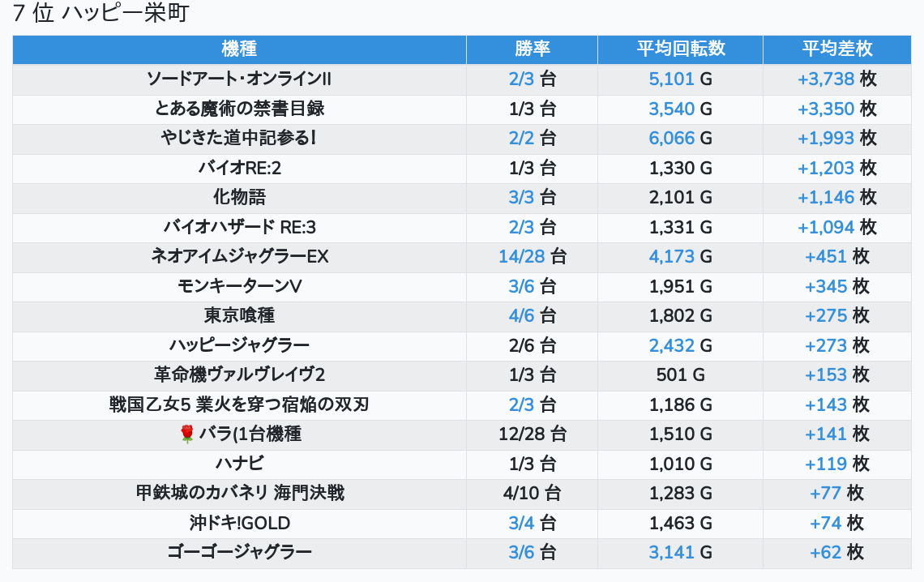The width and height of the screenshot is (924, 582).
Task: Select the 化物語 machine name
Action: (239, 197)
